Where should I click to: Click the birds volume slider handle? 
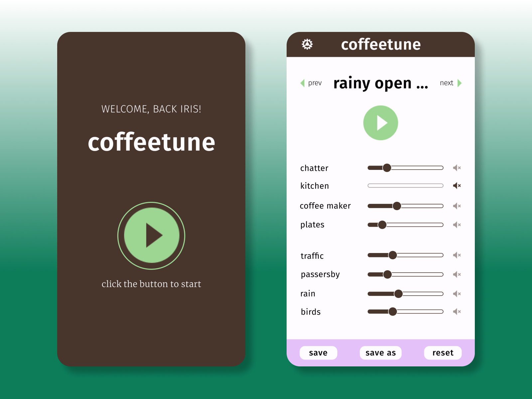[x=393, y=312]
